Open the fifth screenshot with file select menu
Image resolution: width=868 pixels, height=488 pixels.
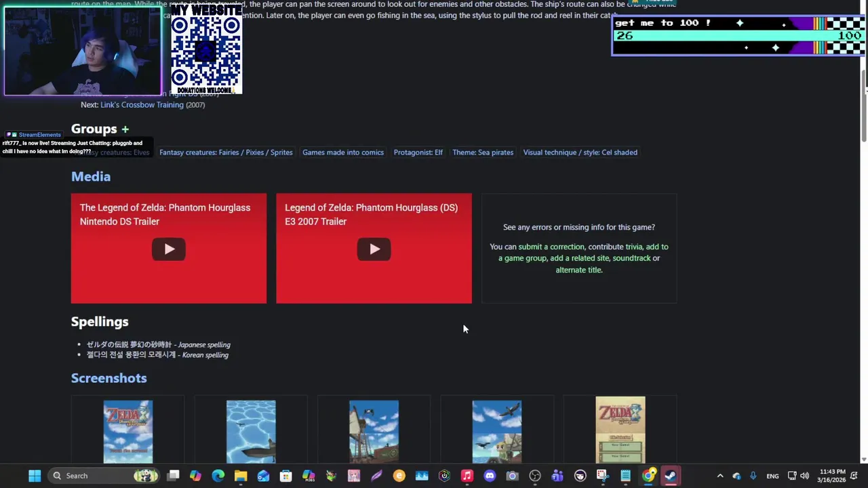(620, 430)
